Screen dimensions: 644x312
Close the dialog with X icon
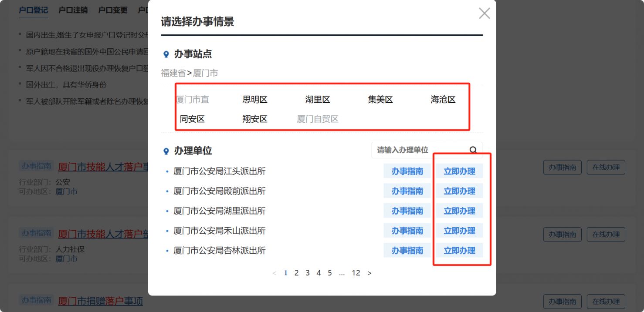pyautogui.click(x=484, y=13)
